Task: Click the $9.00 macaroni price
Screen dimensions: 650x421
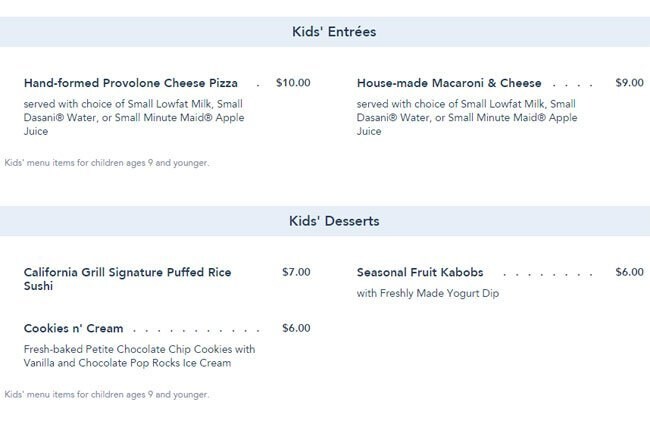Action: click(x=629, y=83)
